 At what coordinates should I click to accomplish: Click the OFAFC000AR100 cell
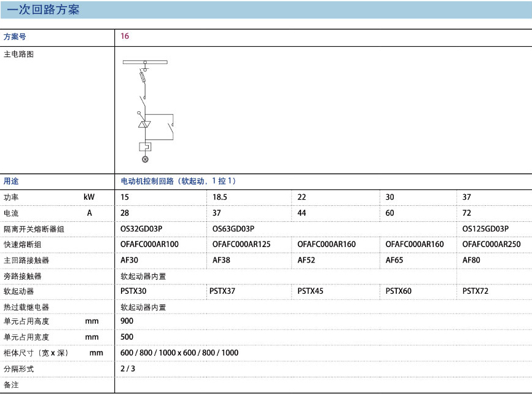149,245
